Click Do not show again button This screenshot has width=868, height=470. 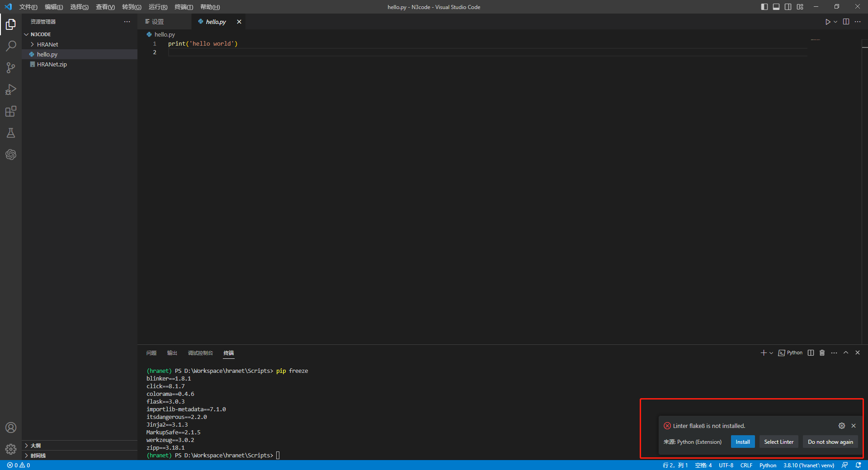point(830,442)
